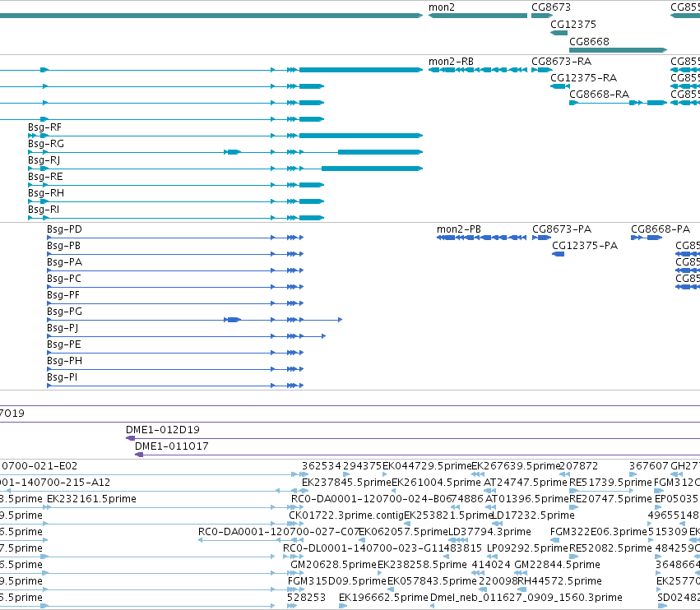700x610 pixels.
Task: Select protein Bsg-PE
Action: pos(64,344)
